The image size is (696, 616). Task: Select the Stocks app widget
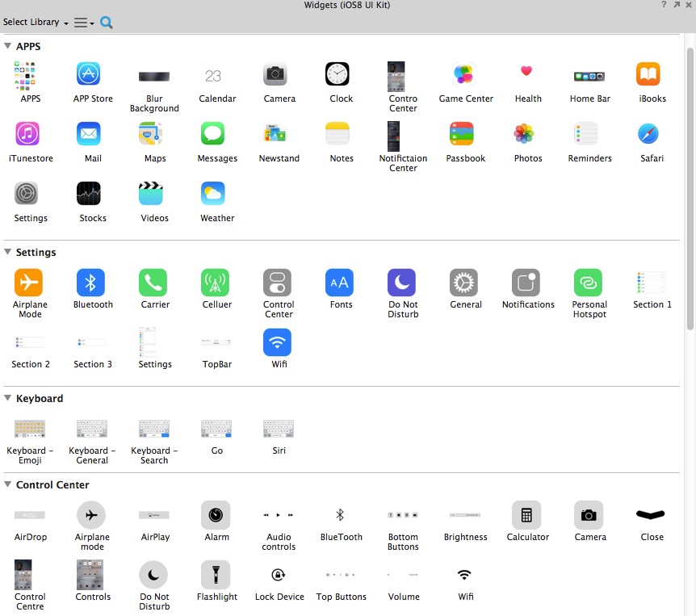pos(89,194)
